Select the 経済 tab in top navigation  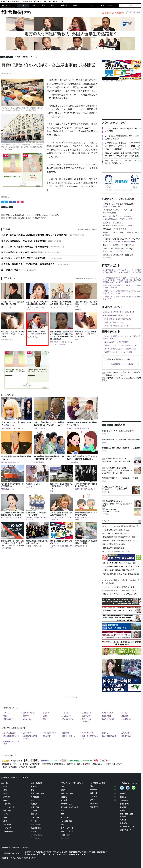[52, 5]
